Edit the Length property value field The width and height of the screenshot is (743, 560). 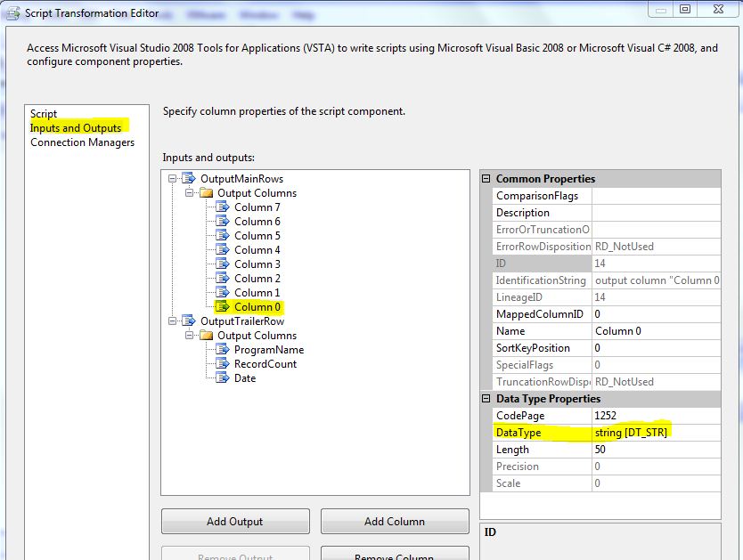655,450
